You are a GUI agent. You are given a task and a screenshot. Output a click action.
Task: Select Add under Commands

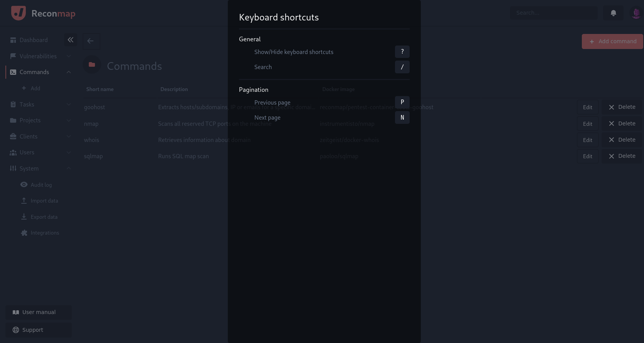click(x=36, y=88)
